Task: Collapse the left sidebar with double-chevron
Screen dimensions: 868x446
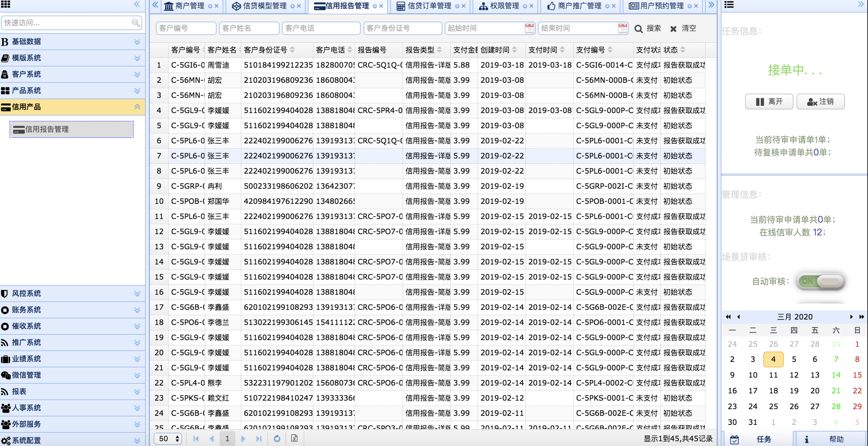Action: tap(137, 4)
